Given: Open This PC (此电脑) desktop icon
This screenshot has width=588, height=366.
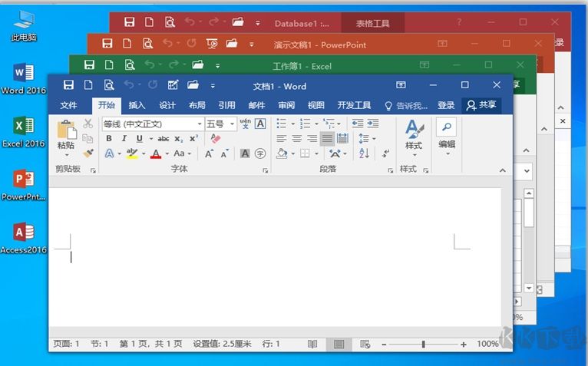Looking at the screenshot, I should point(24,25).
